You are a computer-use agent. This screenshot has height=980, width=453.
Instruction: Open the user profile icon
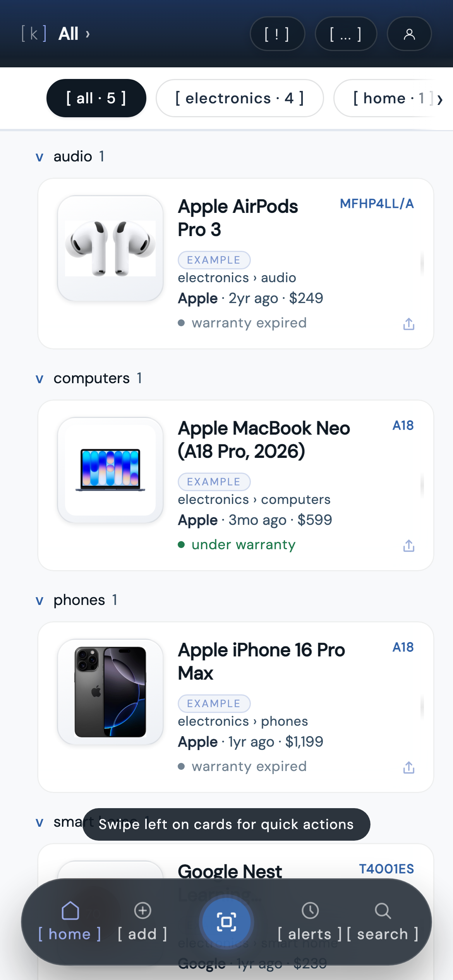click(x=409, y=34)
